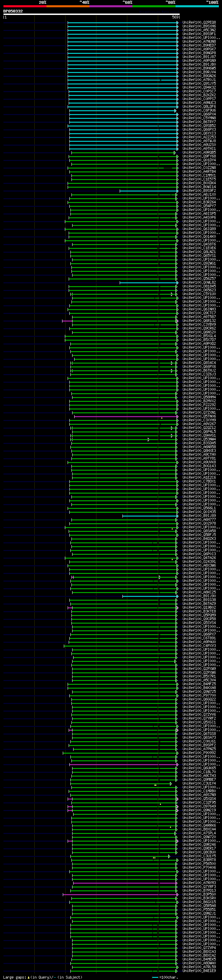Open hit UniRef100_B9SXH6

coord(199,26)
